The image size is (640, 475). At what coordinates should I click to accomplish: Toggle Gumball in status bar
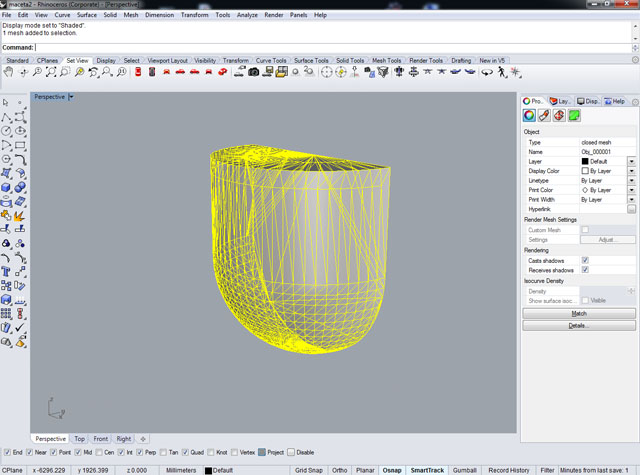tap(464, 470)
